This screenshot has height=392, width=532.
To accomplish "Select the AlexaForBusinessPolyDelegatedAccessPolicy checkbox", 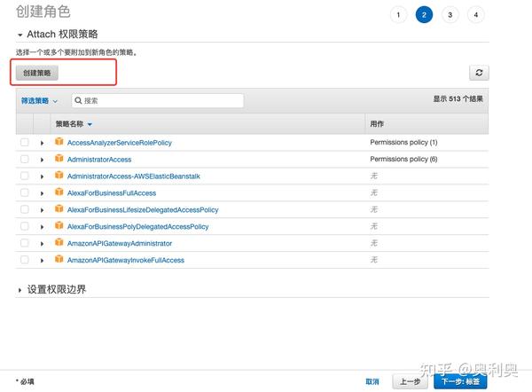I will (x=25, y=226).
